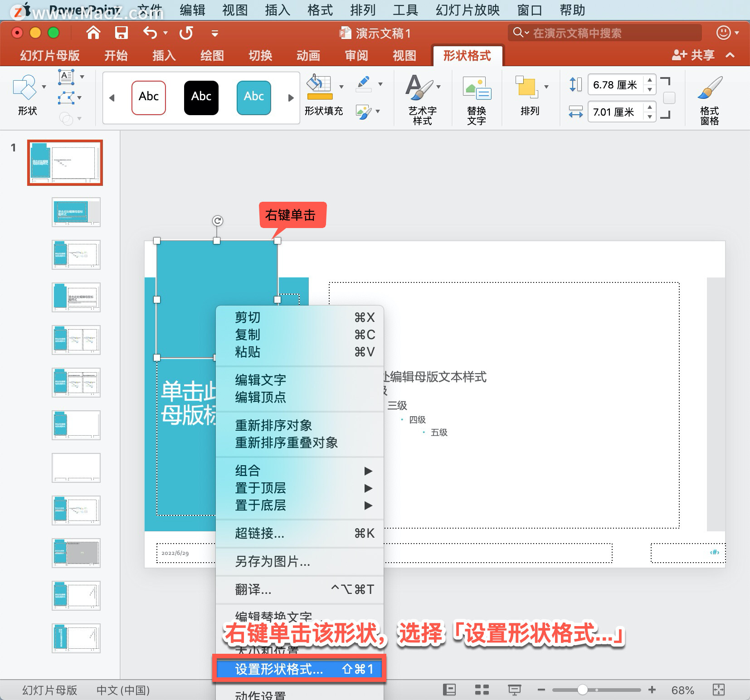The image size is (750, 700).
Task: Switch to Normal view icon in status bar
Action: 449,690
